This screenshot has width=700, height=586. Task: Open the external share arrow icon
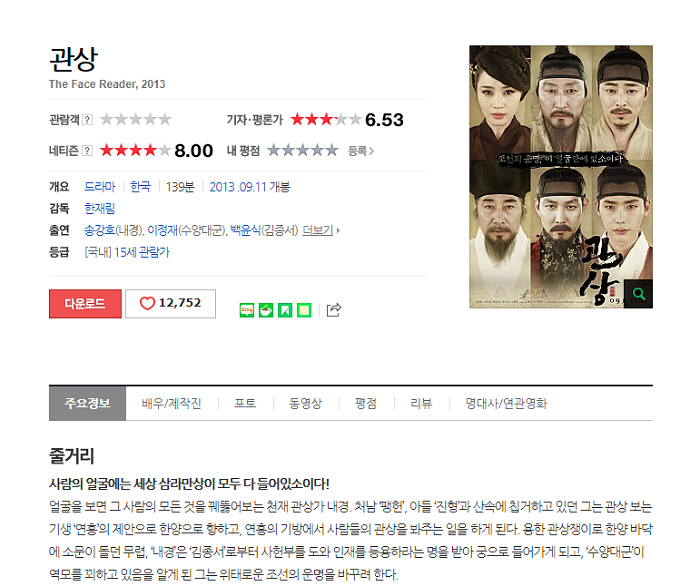click(334, 310)
